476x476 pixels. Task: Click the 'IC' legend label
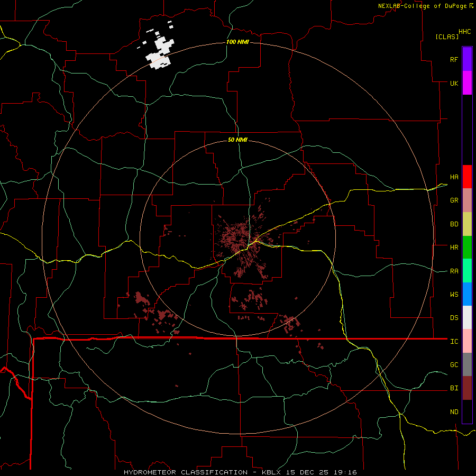[454, 342]
